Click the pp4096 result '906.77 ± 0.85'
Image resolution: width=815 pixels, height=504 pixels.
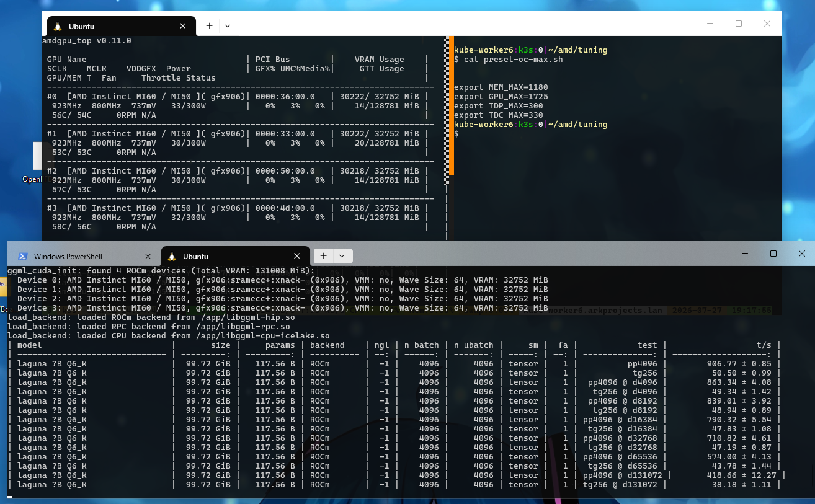(739, 364)
